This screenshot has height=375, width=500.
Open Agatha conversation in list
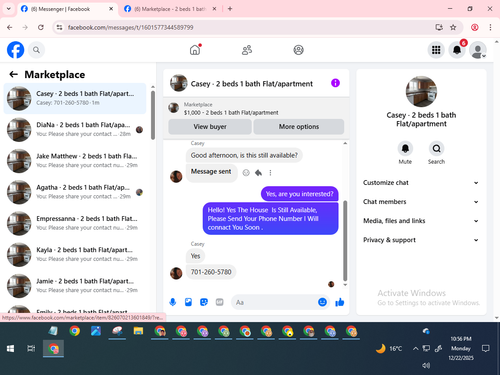pyautogui.click(x=75, y=192)
